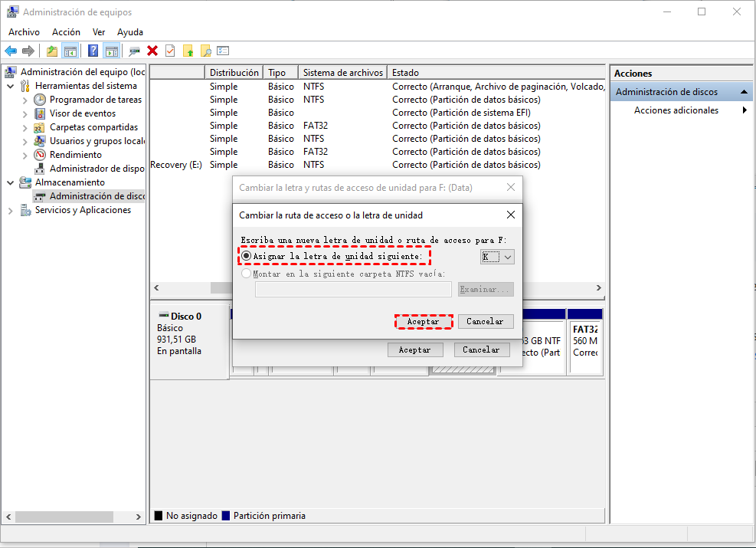Expand Servicios y Aplicaciones node
Screen dimensions: 756x548
click(11, 210)
